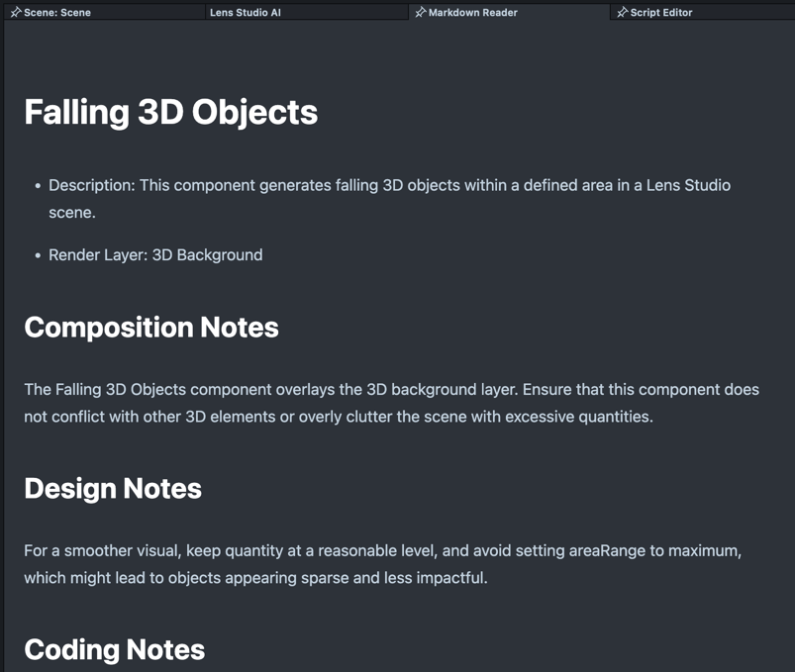Click the pin icon on Script Editor tab
795x672 pixels.
pos(622,13)
